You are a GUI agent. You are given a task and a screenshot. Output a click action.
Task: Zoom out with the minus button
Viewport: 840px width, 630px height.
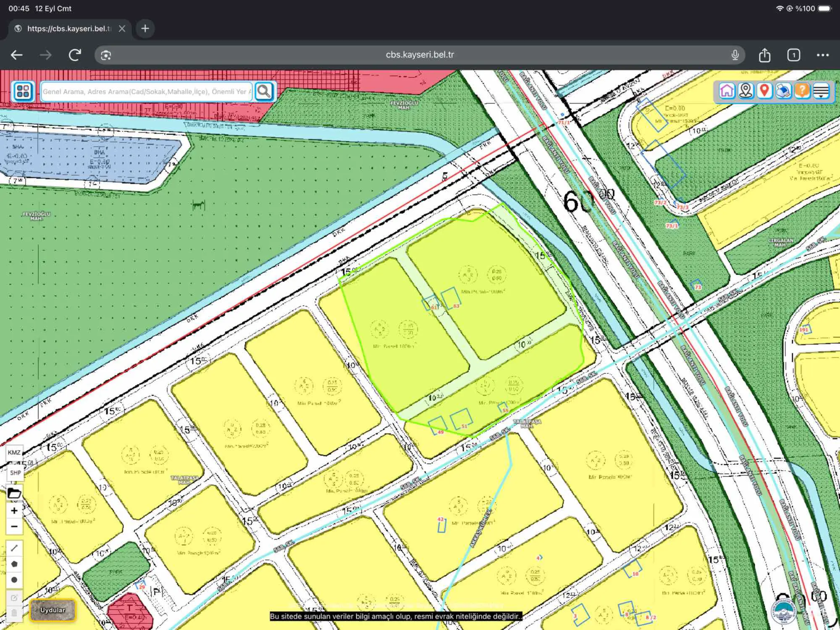click(14, 526)
